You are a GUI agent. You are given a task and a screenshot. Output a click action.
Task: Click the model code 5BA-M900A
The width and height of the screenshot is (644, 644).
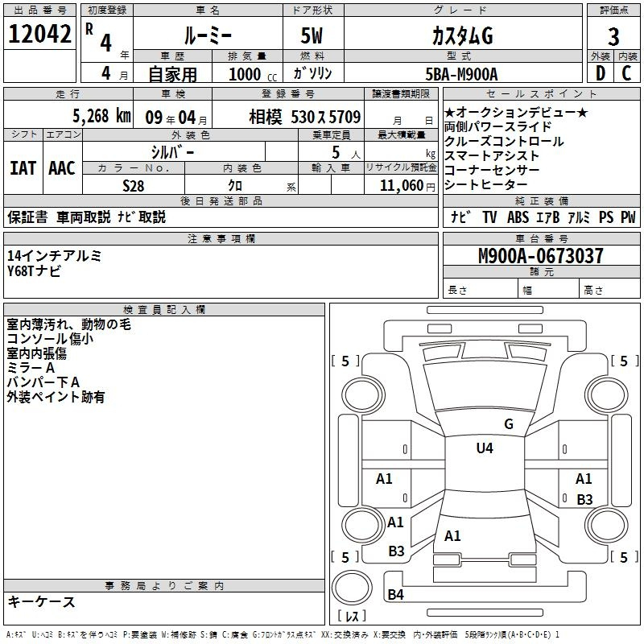point(461,74)
